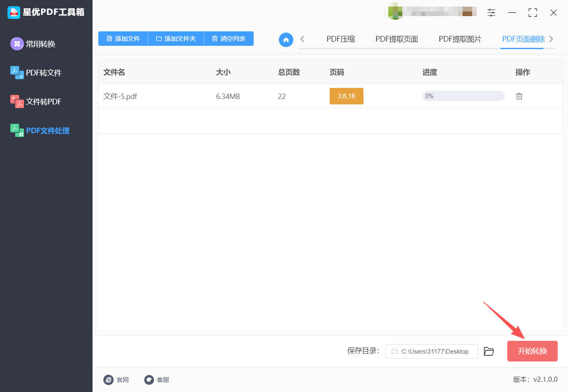Contact support via 客服 icon
Screen dimensions: 568x392
[x=149, y=380]
